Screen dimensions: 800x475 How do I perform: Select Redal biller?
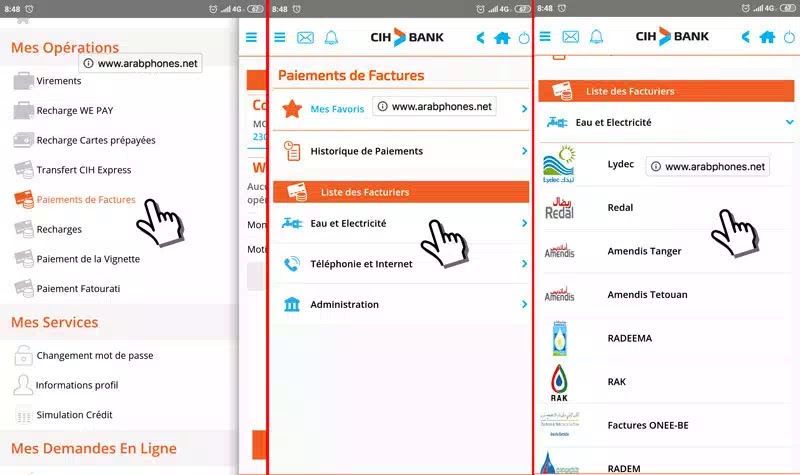click(620, 208)
